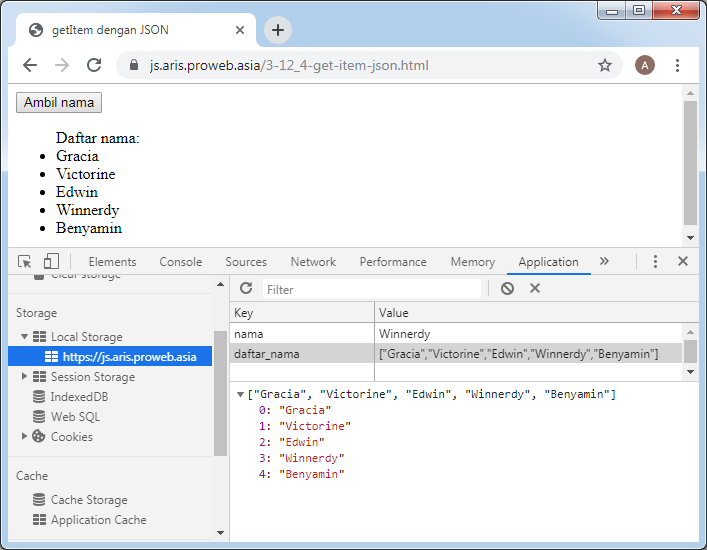Click the page scrollbar down arrow
Screen dimensions: 707x550
[x=690, y=238]
